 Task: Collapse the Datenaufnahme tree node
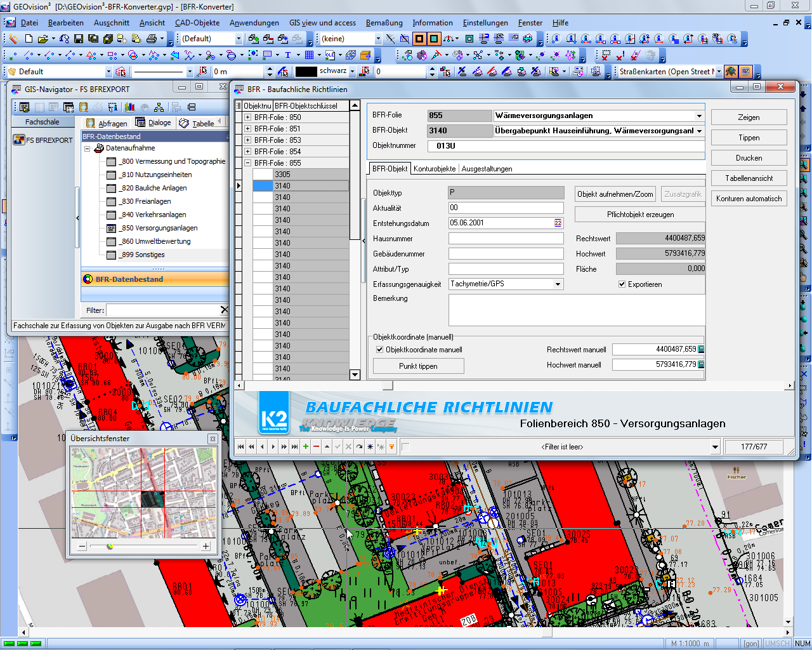coord(88,149)
